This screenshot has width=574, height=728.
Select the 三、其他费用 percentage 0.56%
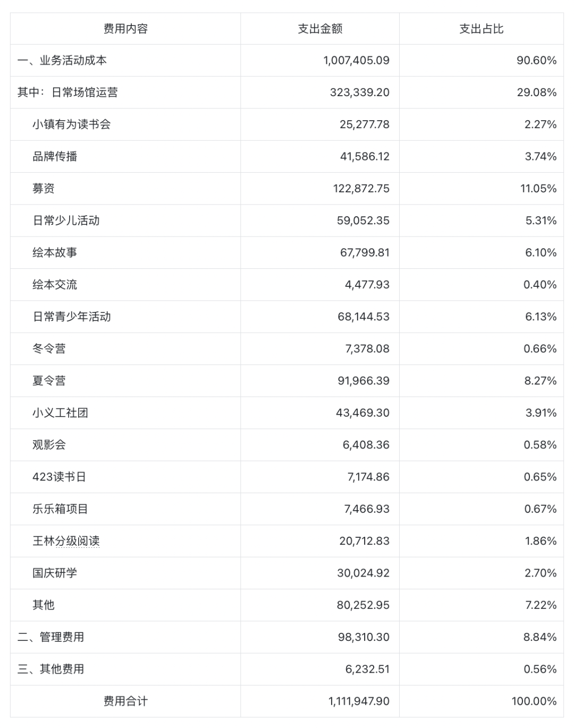coord(540,669)
